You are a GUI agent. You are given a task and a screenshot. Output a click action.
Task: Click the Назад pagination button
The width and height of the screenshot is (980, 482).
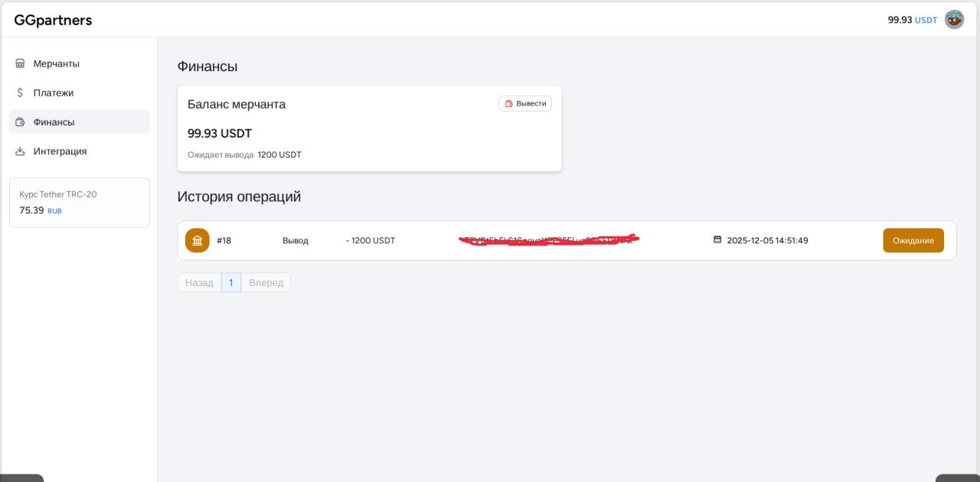[199, 282]
